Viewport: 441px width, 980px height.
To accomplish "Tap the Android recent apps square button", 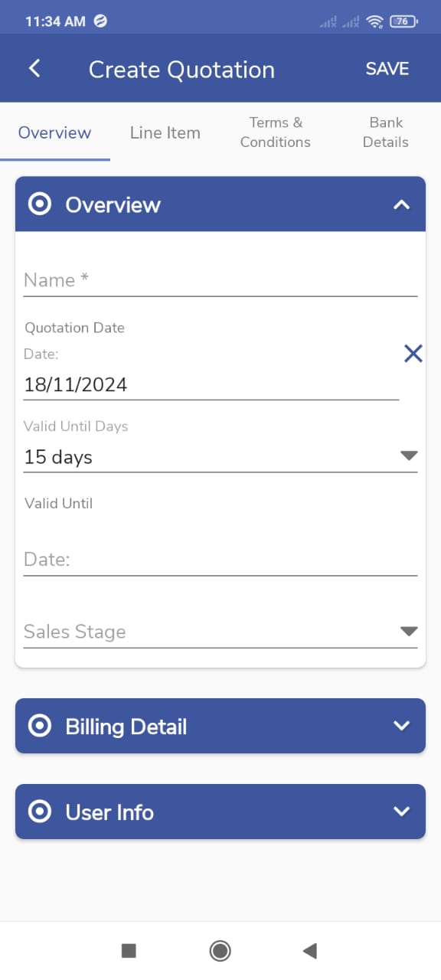I will point(129,951).
